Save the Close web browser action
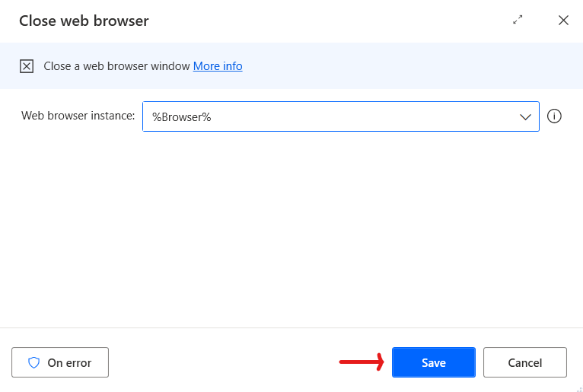Image resolution: width=583 pixels, height=392 pixels. click(433, 362)
